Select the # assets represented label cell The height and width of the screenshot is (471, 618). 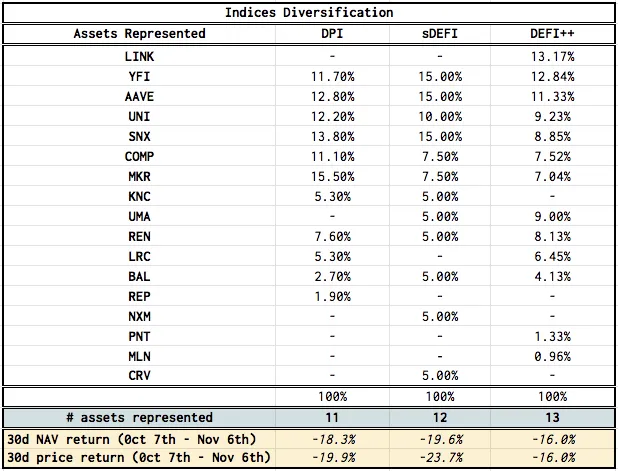point(139,417)
